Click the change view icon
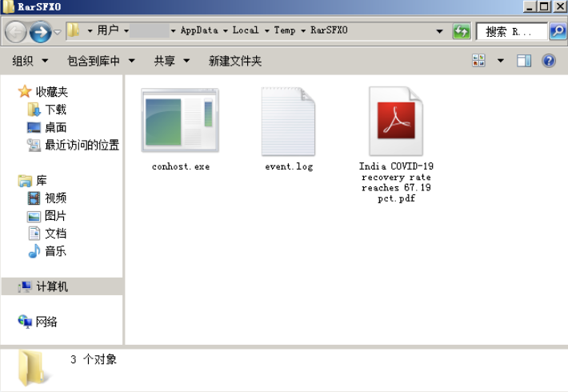 click(x=479, y=61)
